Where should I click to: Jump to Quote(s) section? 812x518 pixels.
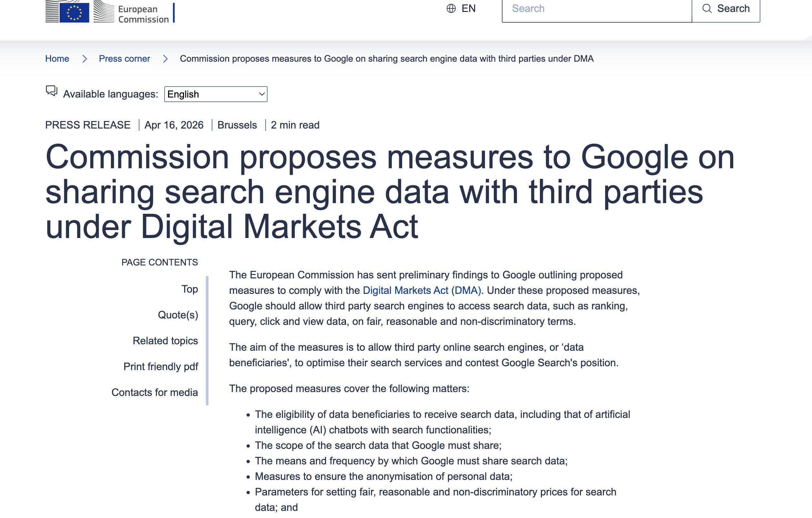point(178,315)
